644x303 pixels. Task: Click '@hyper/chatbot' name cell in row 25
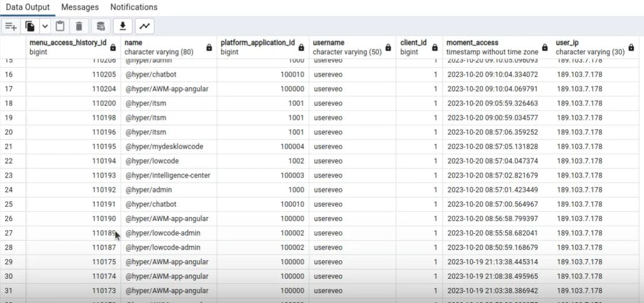169,204
